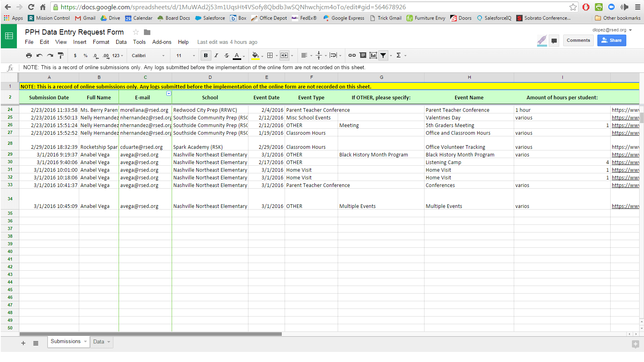
Task: Open the Comments panel
Action: [578, 40]
